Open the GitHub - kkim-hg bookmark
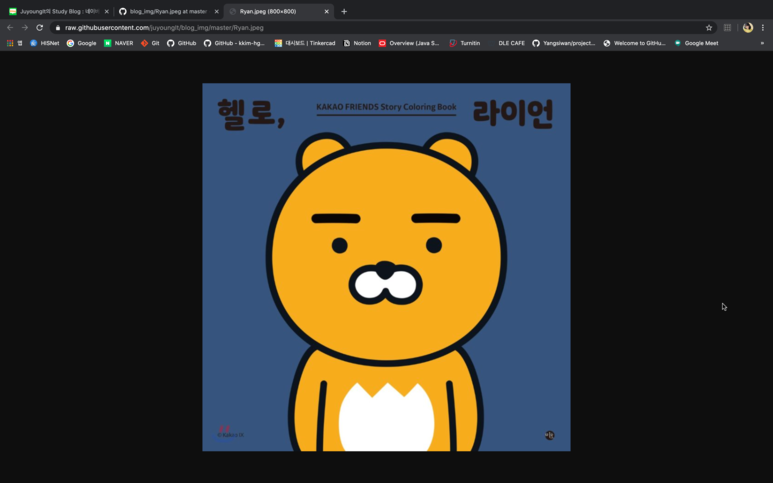Image resolution: width=773 pixels, height=483 pixels. click(234, 43)
